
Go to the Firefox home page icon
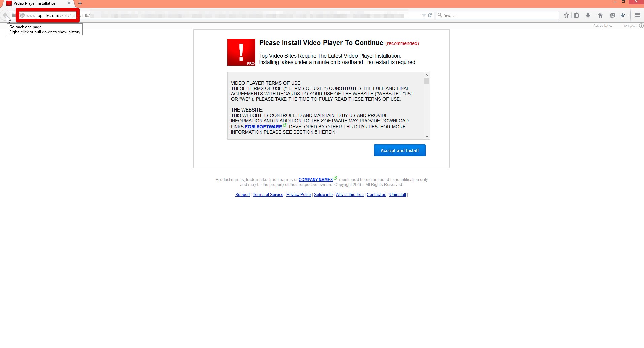click(600, 15)
